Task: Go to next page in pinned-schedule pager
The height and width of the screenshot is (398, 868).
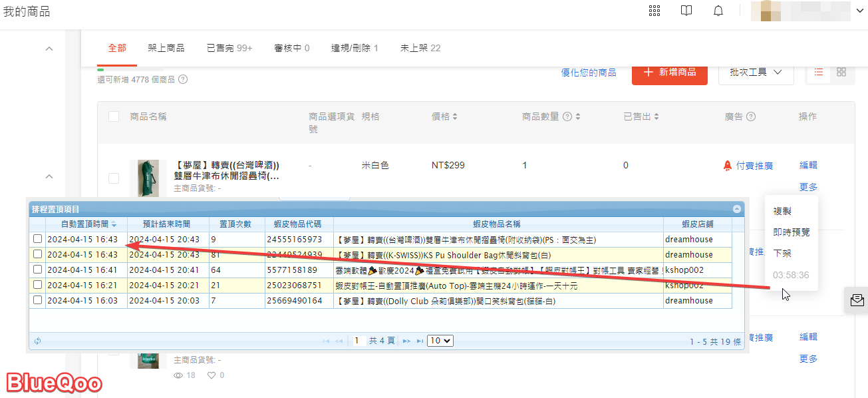Action: tap(406, 341)
